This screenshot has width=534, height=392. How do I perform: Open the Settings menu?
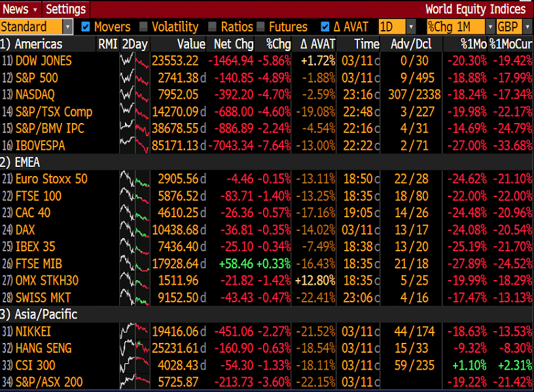click(65, 9)
